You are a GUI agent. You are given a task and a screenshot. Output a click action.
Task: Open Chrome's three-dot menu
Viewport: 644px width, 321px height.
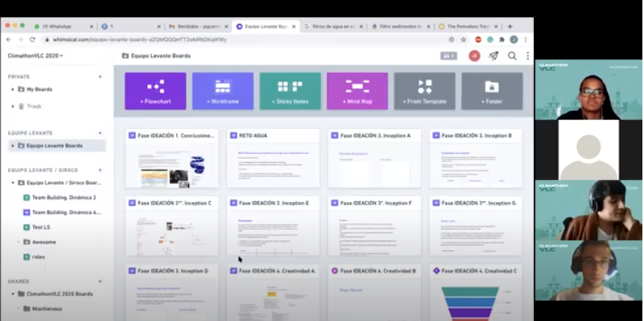tap(525, 39)
